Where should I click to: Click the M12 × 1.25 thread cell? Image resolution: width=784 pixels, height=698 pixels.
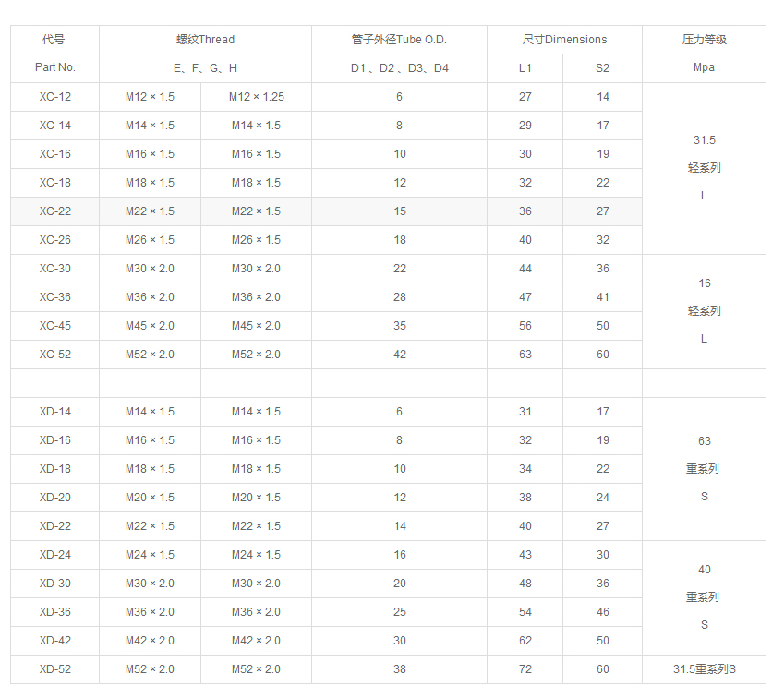(x=256, y=97)
